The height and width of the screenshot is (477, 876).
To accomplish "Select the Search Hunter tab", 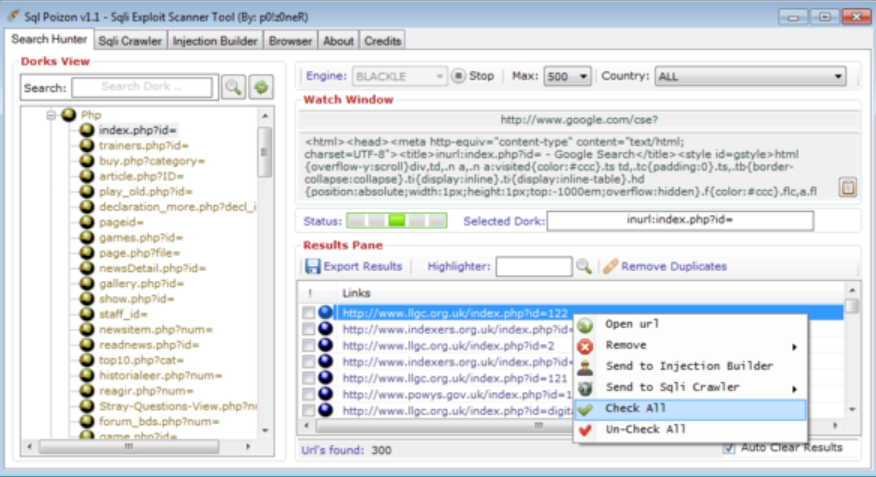I will point(49,39).
